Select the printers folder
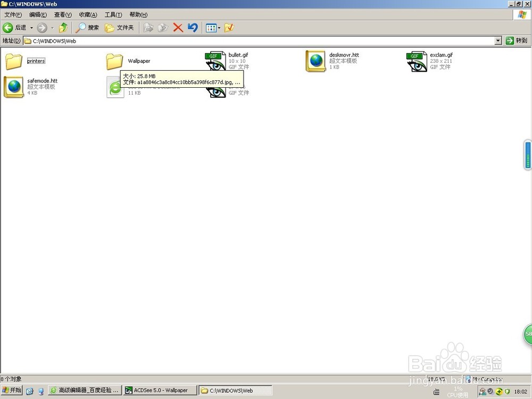The image size is (532, 399). [26, 61]
